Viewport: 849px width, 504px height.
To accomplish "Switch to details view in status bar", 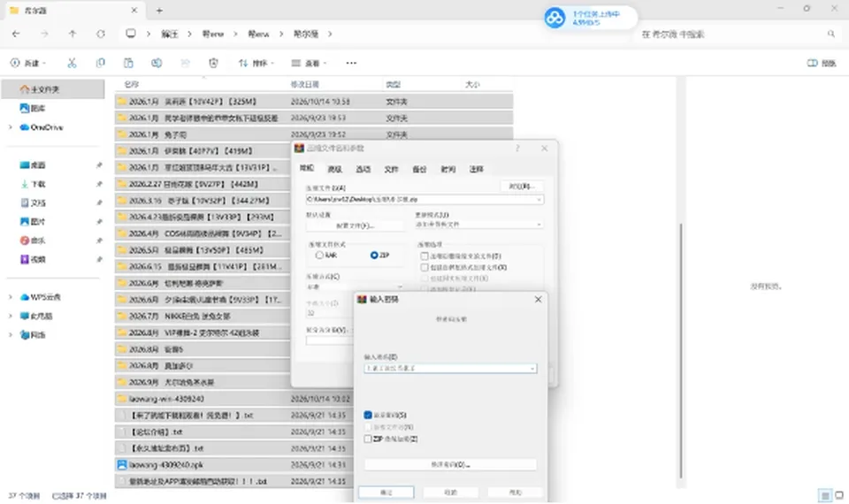I will [x=825, y=495].
